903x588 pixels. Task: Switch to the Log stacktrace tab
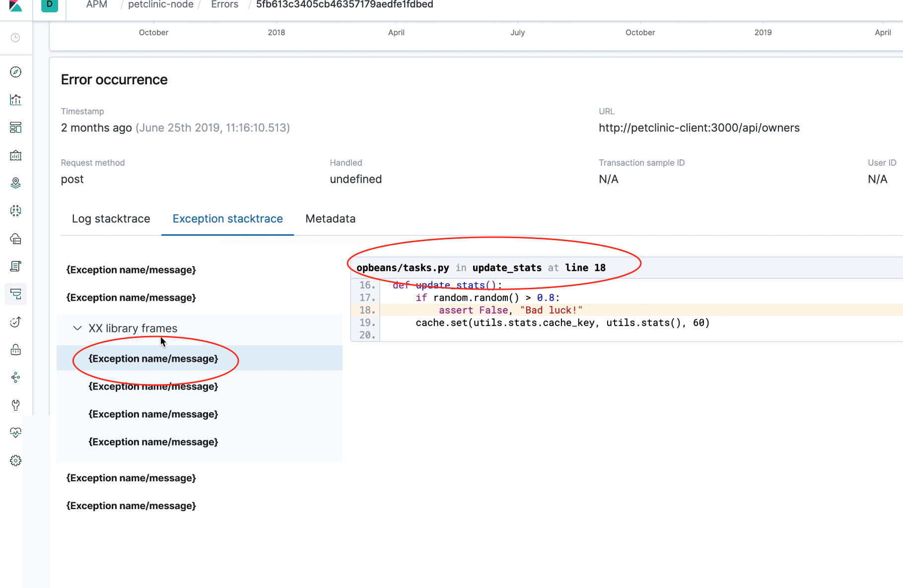click(111, 218)
